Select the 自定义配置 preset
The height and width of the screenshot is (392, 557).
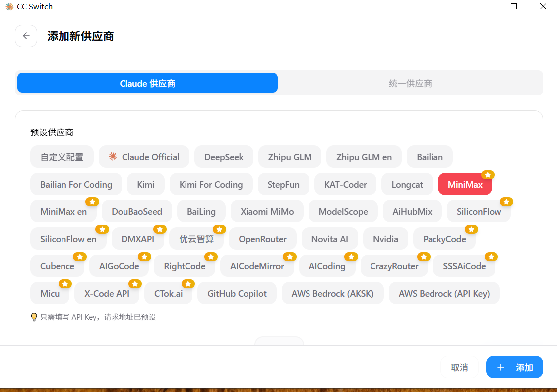[x=62, y=157]
